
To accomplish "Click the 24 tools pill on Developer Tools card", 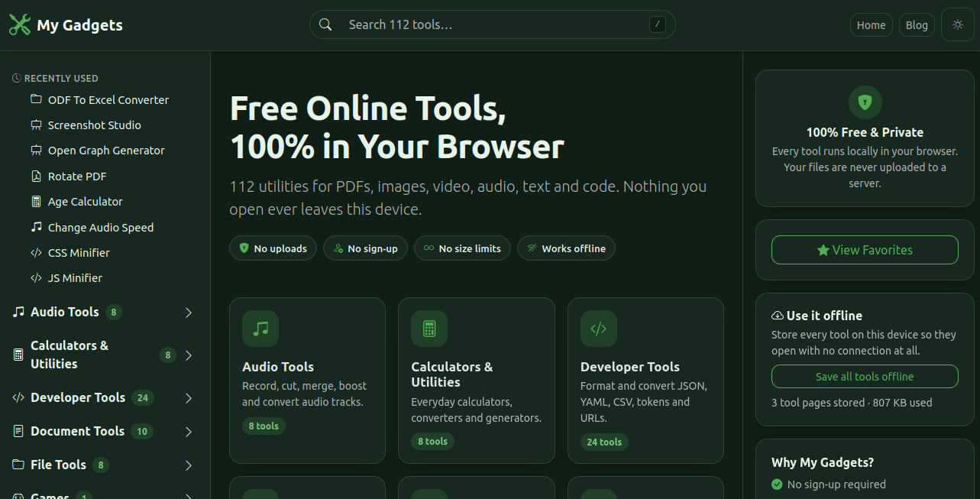I will pyautogui.click(x=604, y=442).
